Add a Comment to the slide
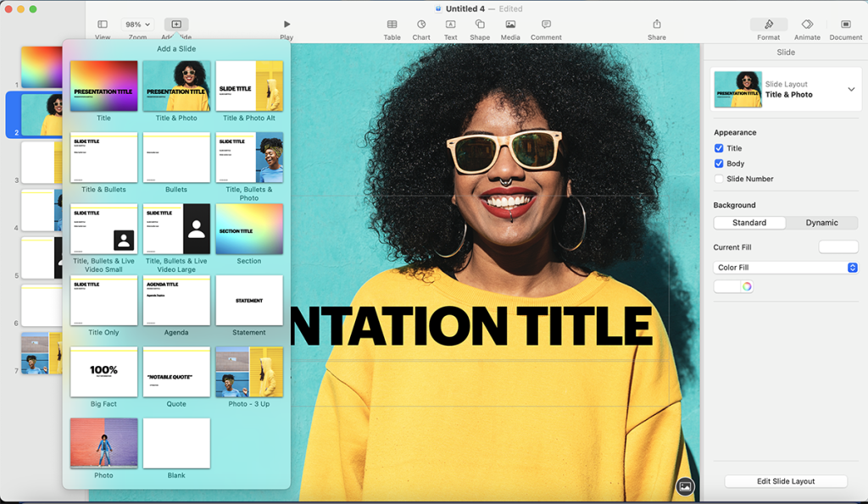The width and height of the screenshot is (868, 504). pos(546,27)
